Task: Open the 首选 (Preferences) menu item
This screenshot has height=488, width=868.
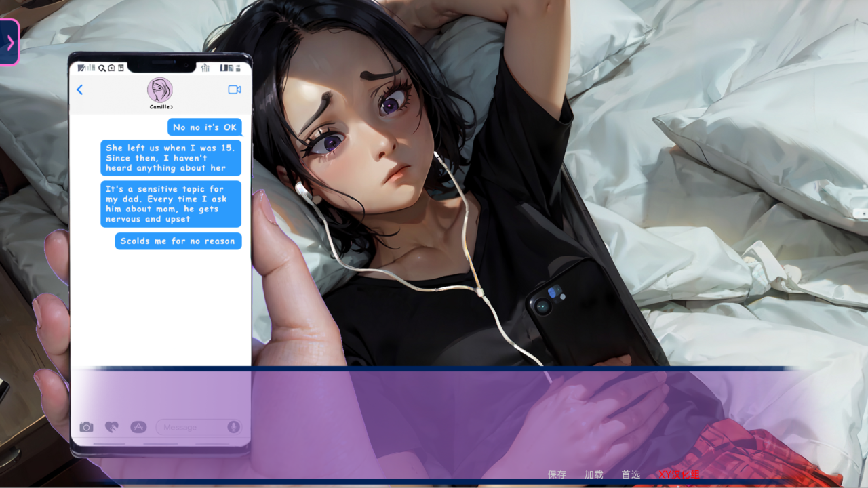Action: pyautogui.click(x=631, y=474)
